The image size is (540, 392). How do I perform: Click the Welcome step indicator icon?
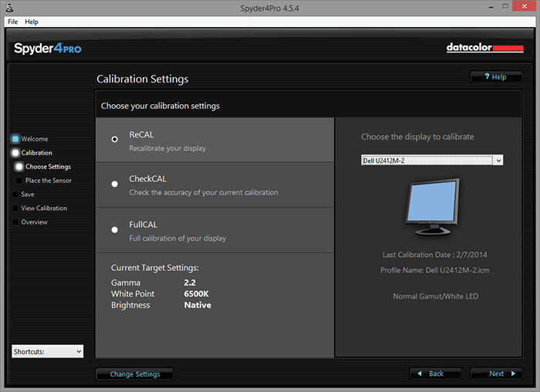tap(15, 139)
